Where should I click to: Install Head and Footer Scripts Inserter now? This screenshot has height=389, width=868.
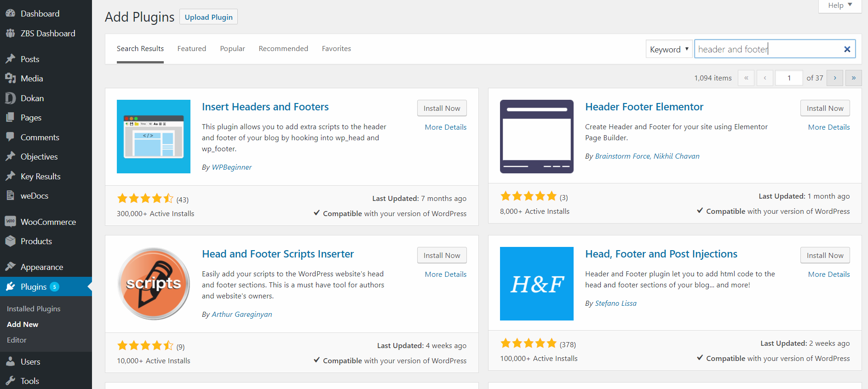442,255
